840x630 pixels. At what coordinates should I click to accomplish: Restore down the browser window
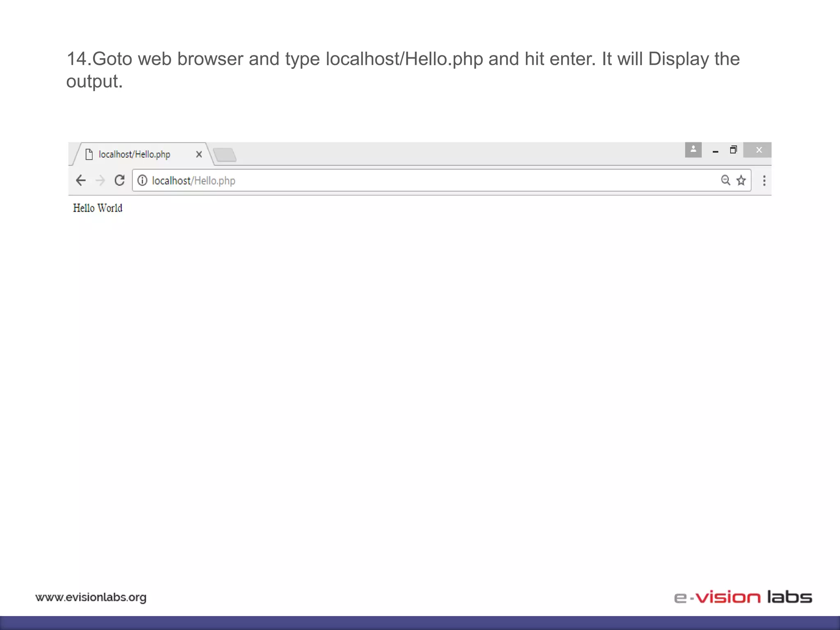coord(733,150)
